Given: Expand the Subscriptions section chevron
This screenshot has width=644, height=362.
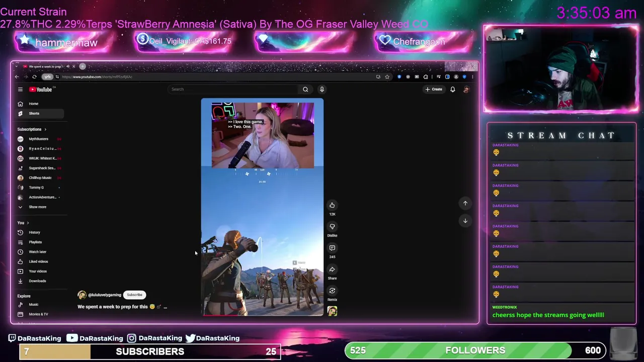Looking at the screenshot, I should click(45, 129).
